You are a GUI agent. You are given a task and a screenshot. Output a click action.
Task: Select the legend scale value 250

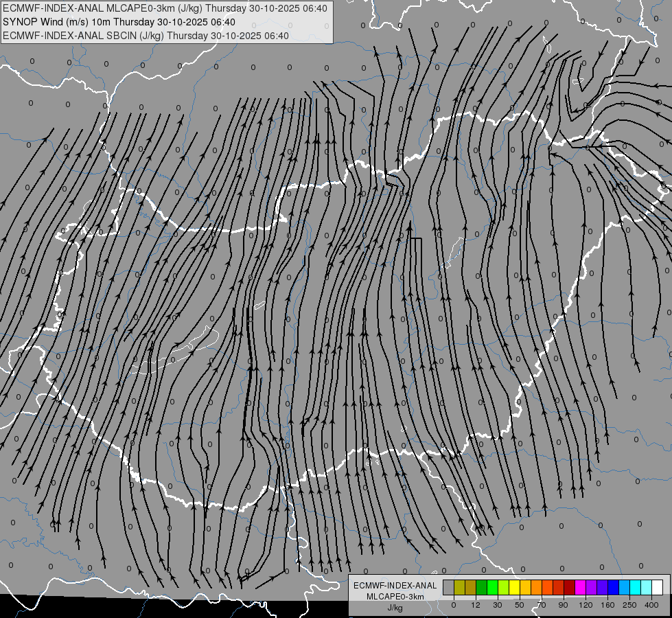click(x=629, y=605)
